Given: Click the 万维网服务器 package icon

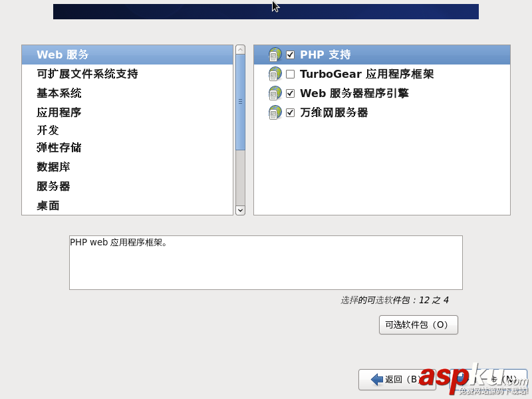Looking at the screenshot, I should (x=274, y=112).
